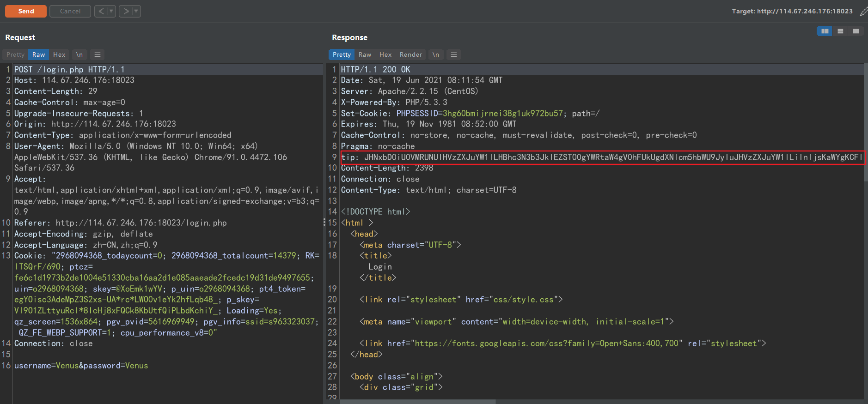Click response stylesheet link css/style.css line

pos(461,300)
